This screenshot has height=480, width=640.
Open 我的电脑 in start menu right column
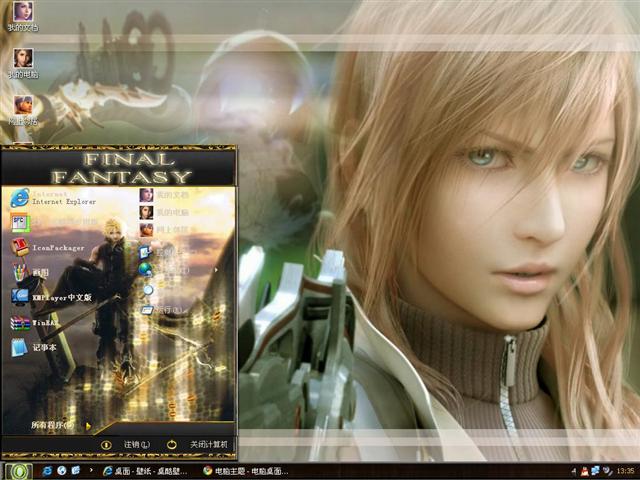tap(164, 212)
